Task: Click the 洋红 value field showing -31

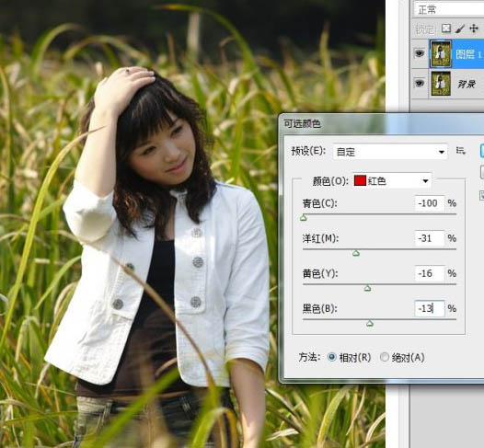Action: click(x=430, y=238)
